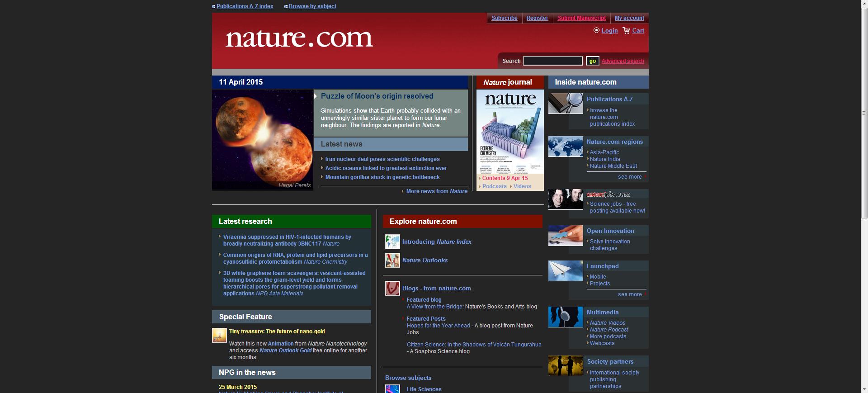The height and width of the screenshot is (393, 868).
Task: Open 3D white graphene foam research article
Action: [x=294, y=283]
